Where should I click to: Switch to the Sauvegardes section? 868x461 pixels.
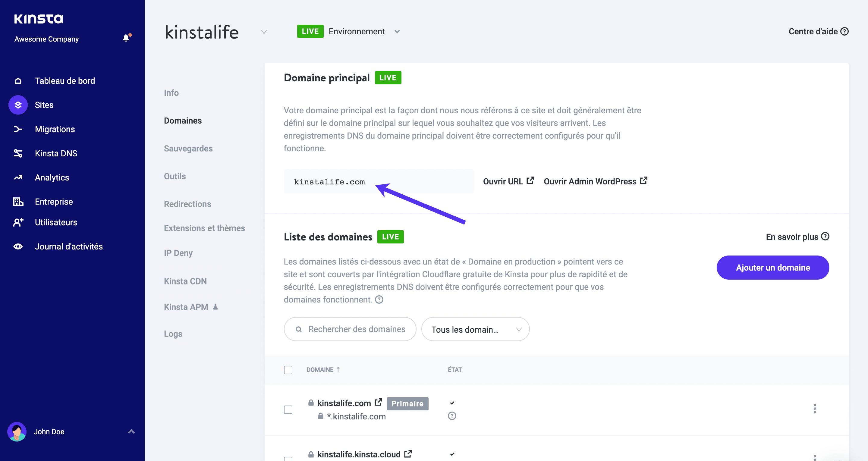point(188,149)
